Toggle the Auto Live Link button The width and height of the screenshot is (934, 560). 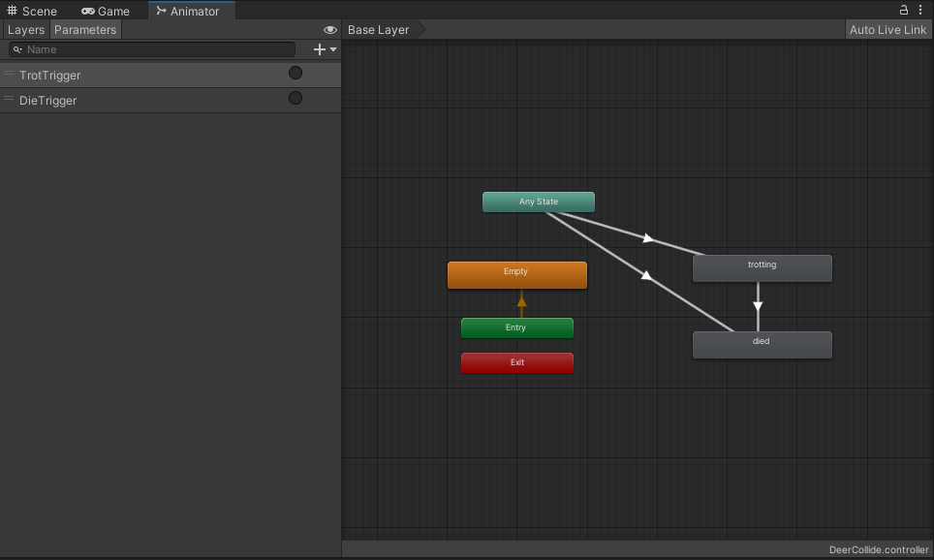click(x=887, y=30)
